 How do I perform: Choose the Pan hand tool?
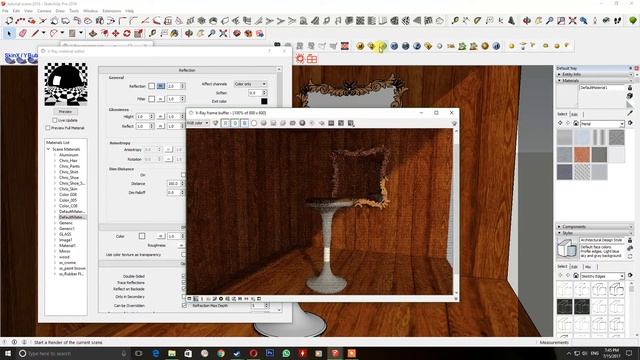pyautogui.click(x=200, y=33)
